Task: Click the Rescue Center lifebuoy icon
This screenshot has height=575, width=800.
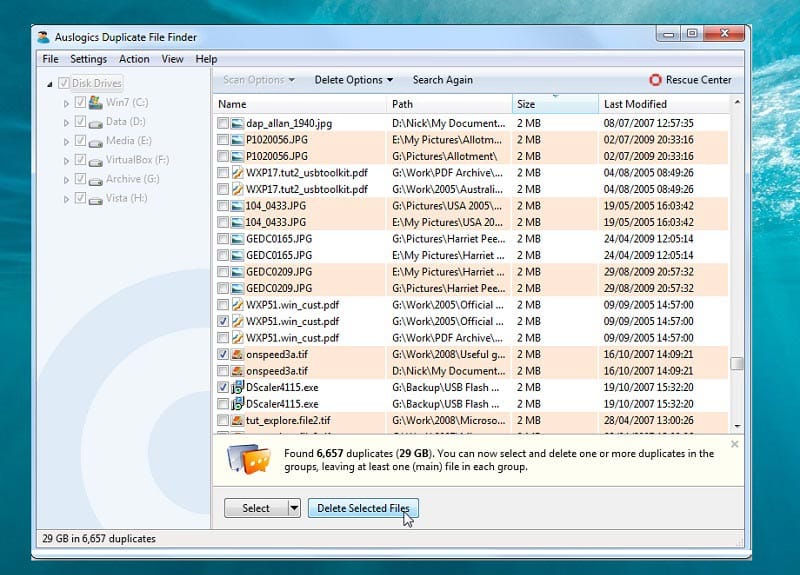Action: 655,80
